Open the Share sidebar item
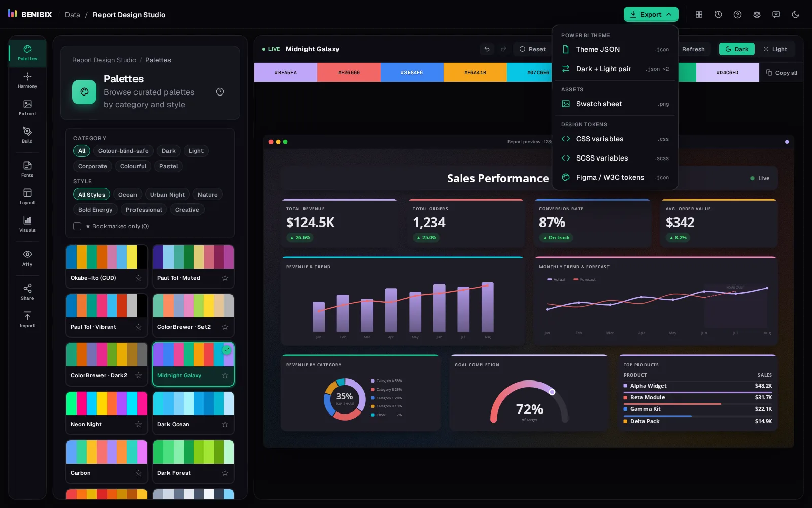812x508 pixels. [27, 292]
